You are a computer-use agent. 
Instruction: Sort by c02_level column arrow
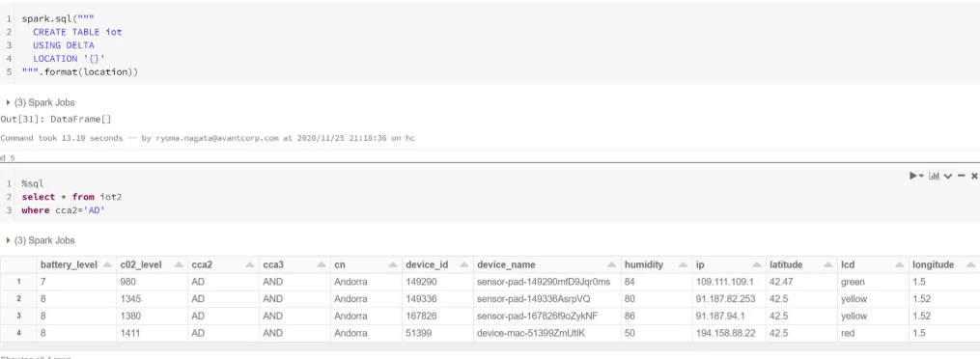point(179,264)
